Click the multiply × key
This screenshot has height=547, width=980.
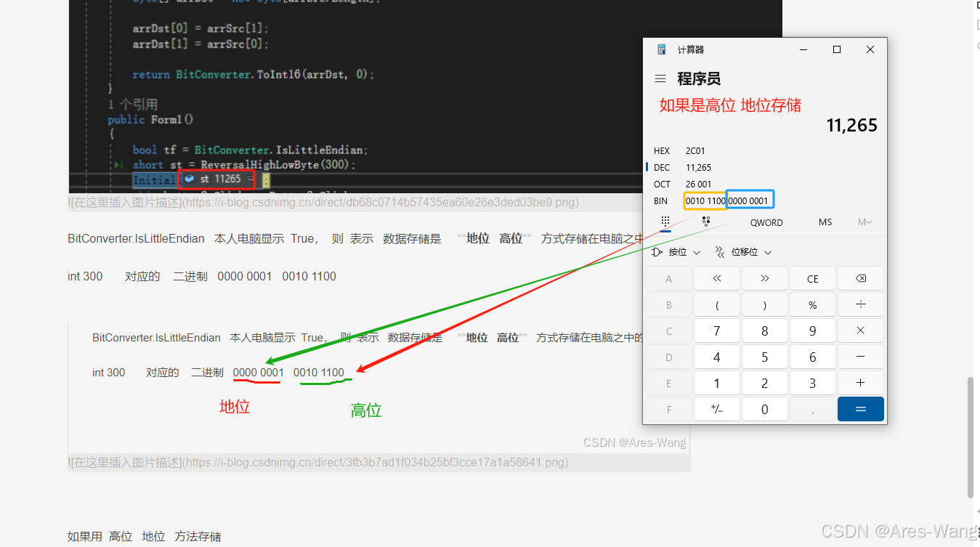click(861, 331)
